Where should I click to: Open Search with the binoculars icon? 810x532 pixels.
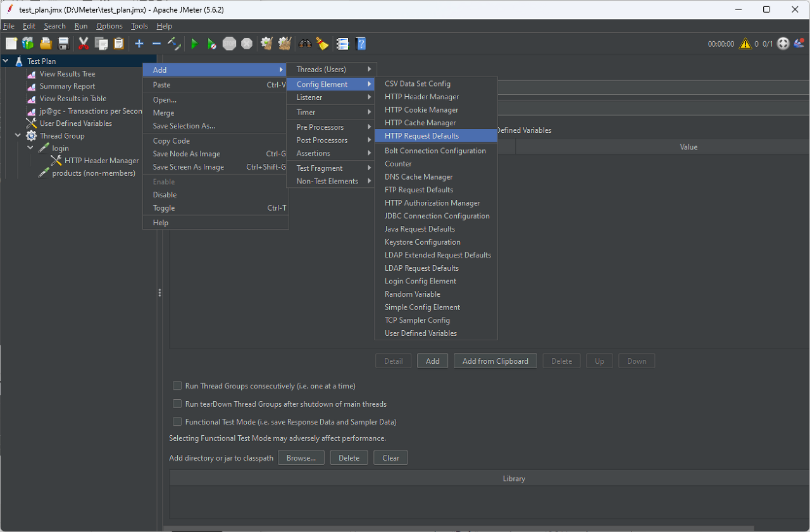pos(305,44)
